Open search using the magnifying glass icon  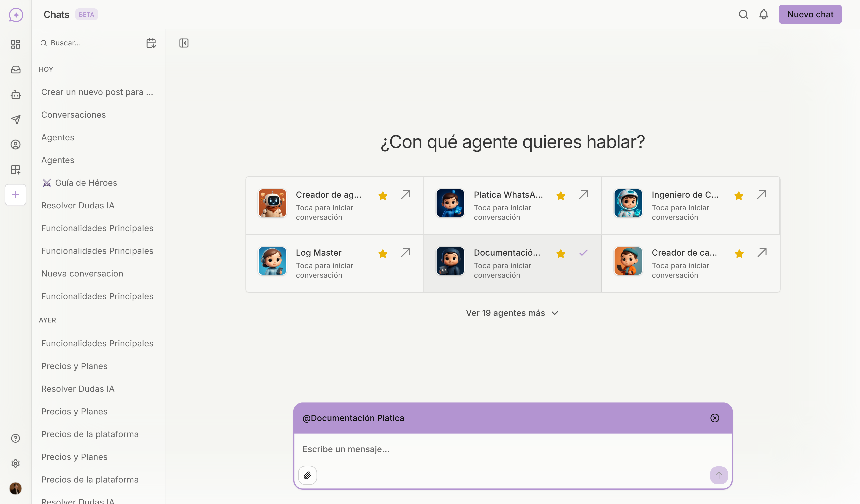[743, 14]
